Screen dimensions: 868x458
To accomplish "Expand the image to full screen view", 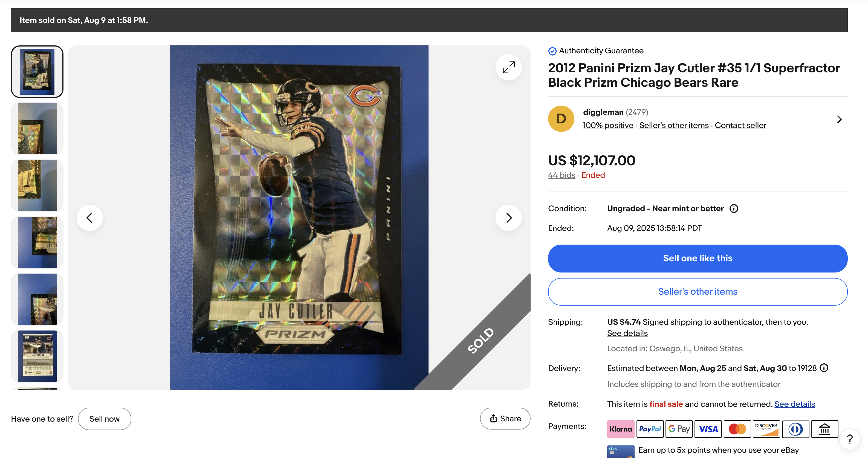I will 508,67.
